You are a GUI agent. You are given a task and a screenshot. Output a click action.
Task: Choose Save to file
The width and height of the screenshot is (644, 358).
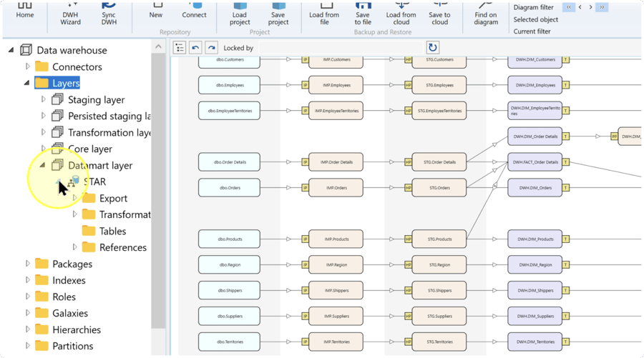363,13
